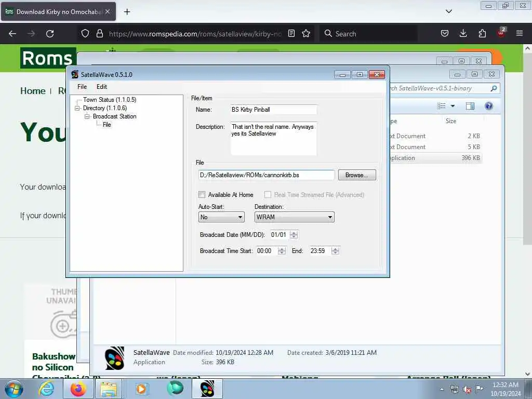Screen dimensions: 532x399
Task: Click the Explorer search magnifier icon
Action: [x=494, y=88]
